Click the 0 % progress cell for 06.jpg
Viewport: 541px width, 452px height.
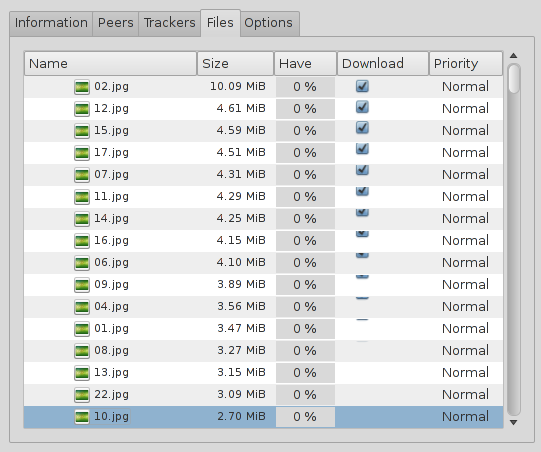[x=305, y=263]
